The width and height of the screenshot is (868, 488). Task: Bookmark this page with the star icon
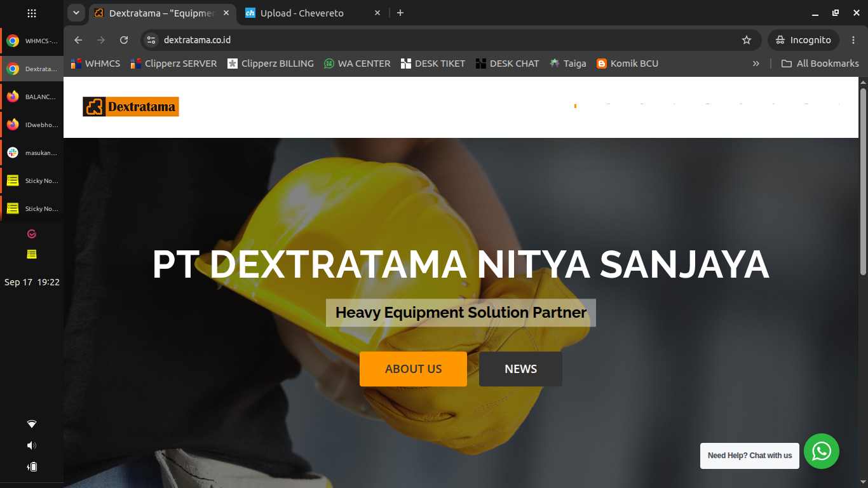pos(747,40)
